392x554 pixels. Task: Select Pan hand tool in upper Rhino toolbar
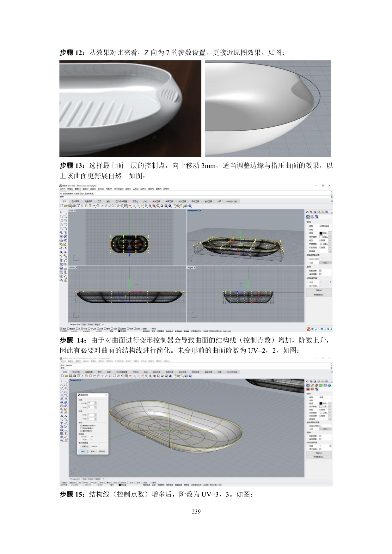(x=98, y=206)
